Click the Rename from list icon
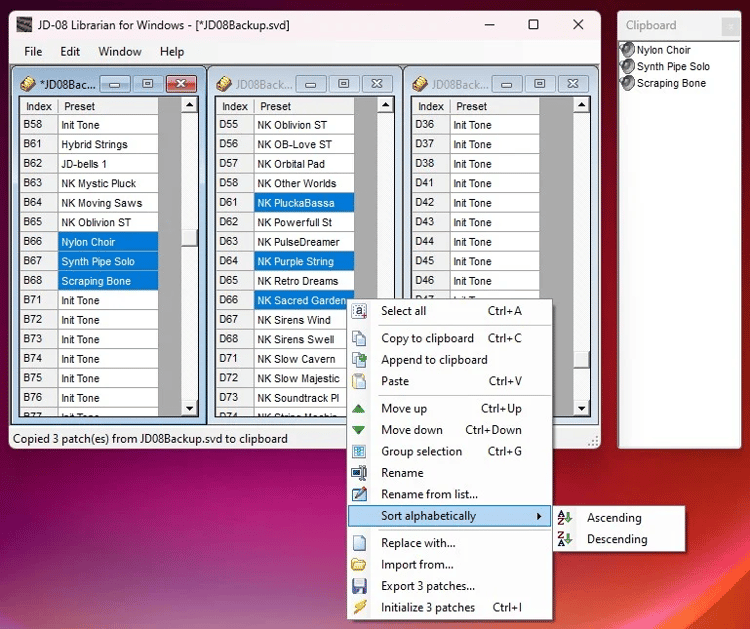 (359, 494)
